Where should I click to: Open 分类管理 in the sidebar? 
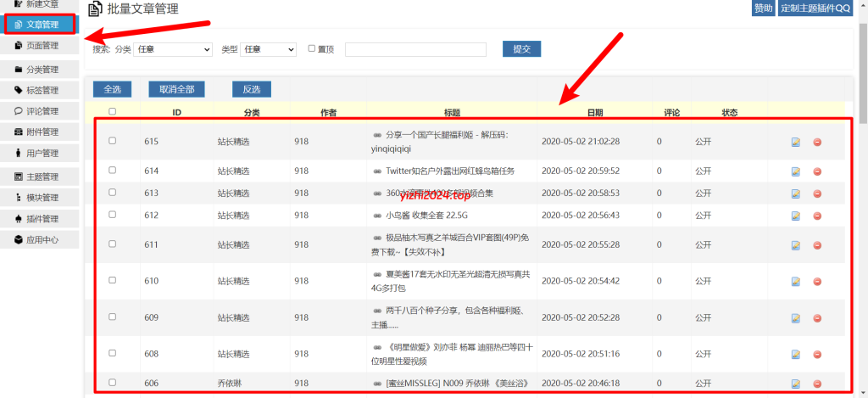click(x=41, y=70)
